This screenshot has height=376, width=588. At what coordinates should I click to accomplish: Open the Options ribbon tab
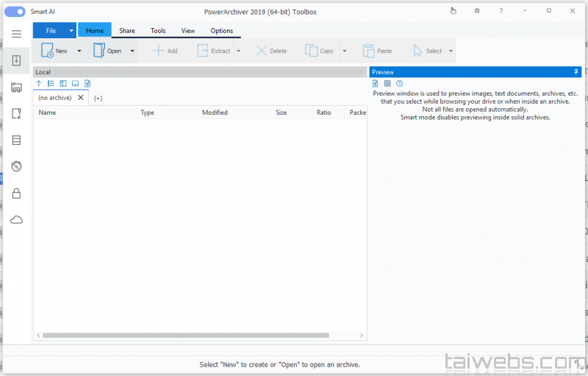pyautogui.click(x=221, y=31)
